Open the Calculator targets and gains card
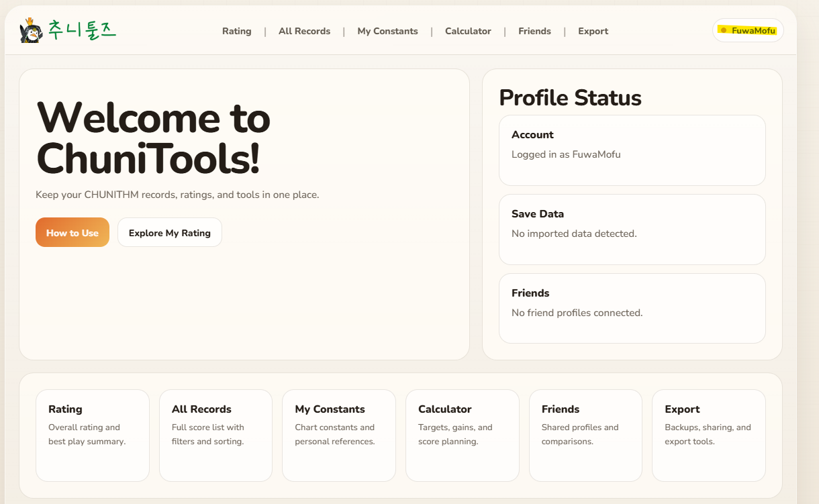The height and width of the screenshot is (504, 819). click(462, 435)
